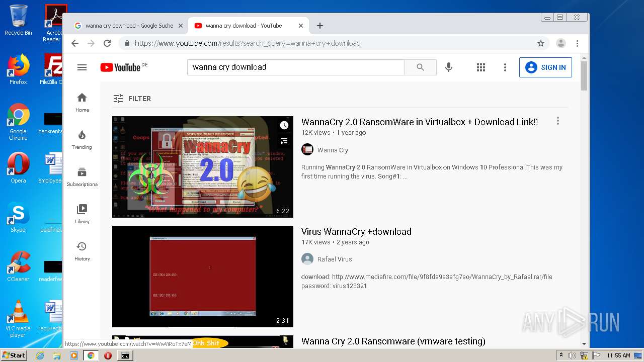644x362 pixels.
Task: Select the wanna cry download YouTube tab
Action: [x=249, y=26]
